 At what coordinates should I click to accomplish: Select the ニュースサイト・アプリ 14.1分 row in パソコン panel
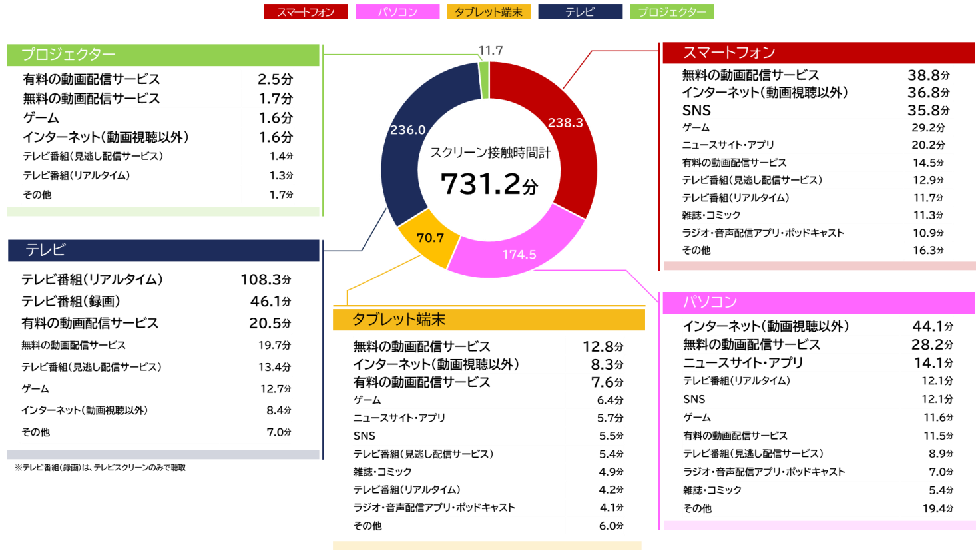pos(818,362)
